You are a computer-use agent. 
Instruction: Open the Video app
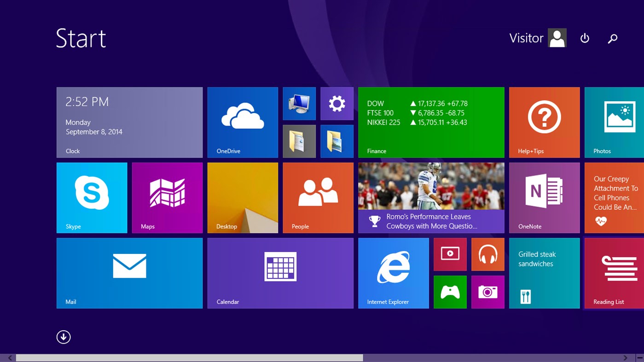pyautogui.click(x=450, y=254)
